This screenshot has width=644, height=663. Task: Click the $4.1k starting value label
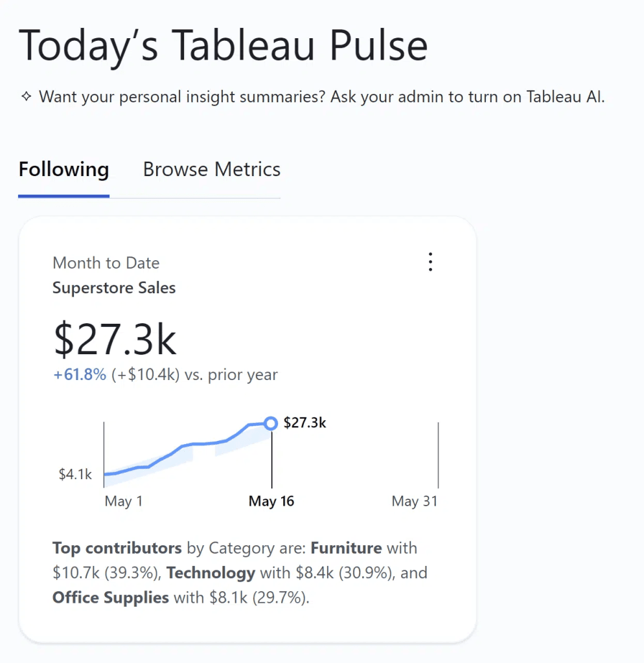coord(75,475)
